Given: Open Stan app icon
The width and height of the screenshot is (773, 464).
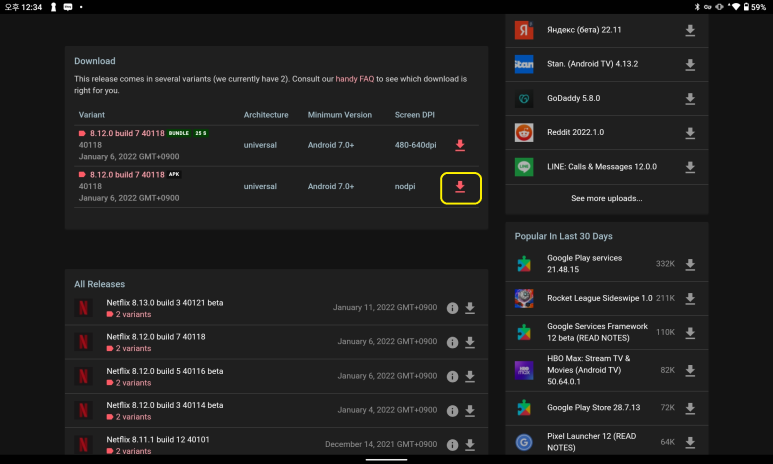Looking at the screenshot, I should pyautogui.click(x=524, y=64).
